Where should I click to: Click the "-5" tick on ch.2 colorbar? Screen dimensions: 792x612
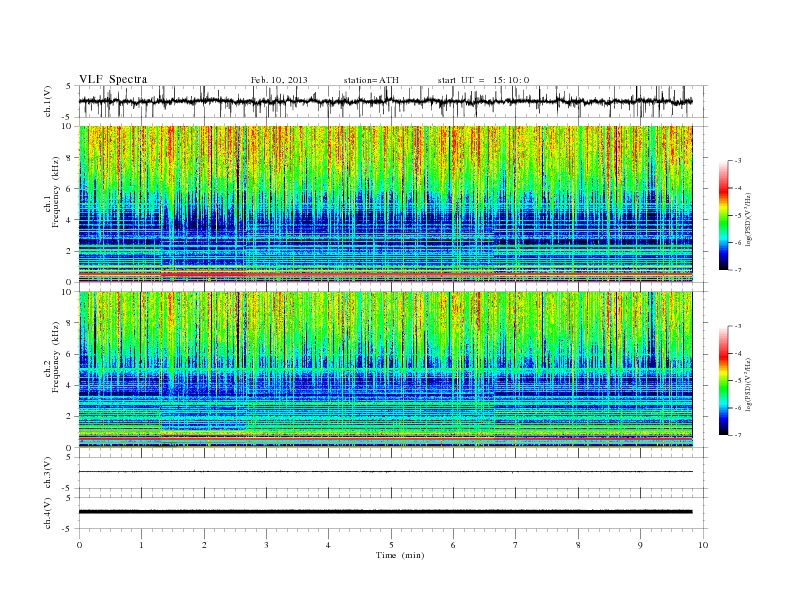[738, 381]
